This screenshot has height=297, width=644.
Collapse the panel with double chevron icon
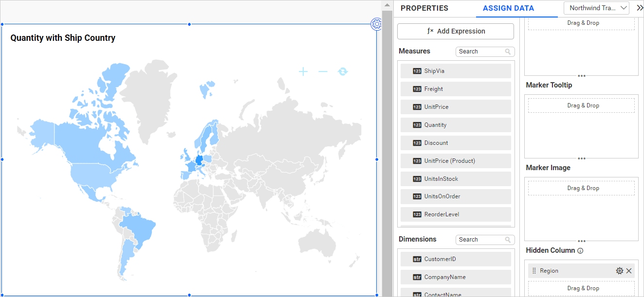[639, 8]
